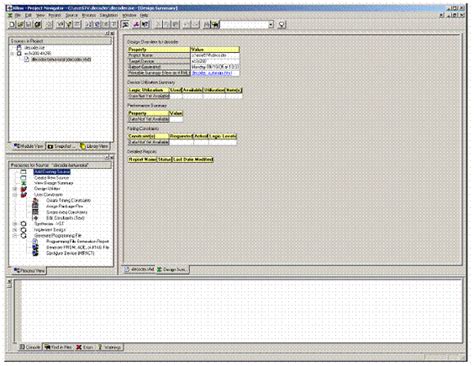Screen dimensions: 474x366
Task: Click the Configure Device iMPACT icon
Action: click(35, 253)
